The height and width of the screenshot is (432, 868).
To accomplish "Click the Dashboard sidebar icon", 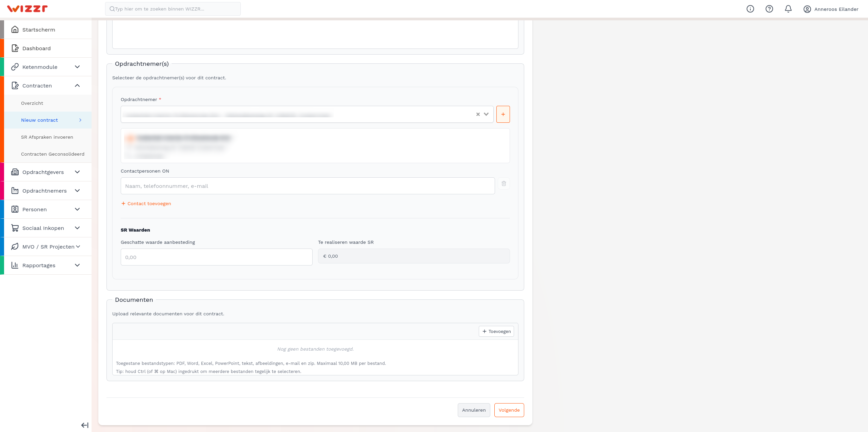I will [x=15, y=48].
